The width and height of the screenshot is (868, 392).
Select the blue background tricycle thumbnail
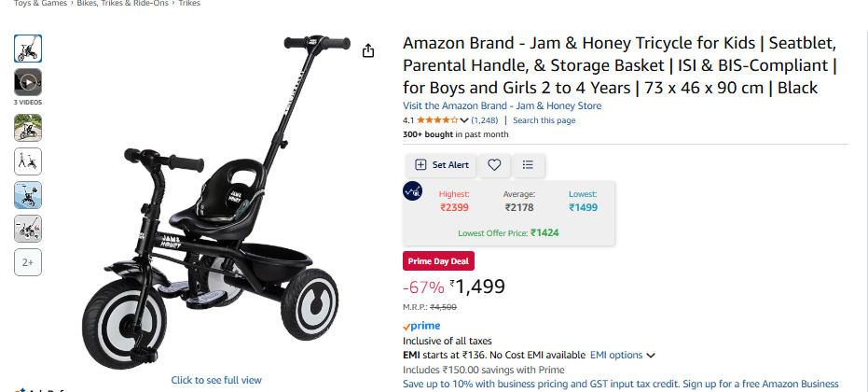[x=28, y=195]
